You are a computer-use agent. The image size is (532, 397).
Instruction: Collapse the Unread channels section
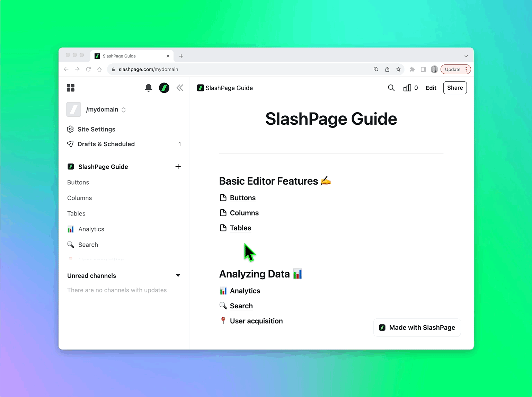[178, 276]
